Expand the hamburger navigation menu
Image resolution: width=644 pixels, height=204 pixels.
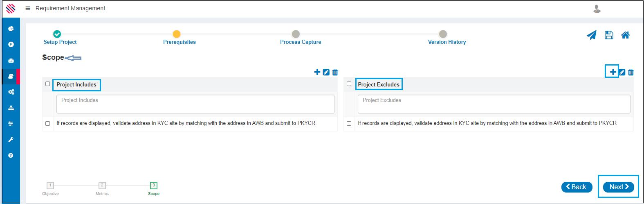28,8
